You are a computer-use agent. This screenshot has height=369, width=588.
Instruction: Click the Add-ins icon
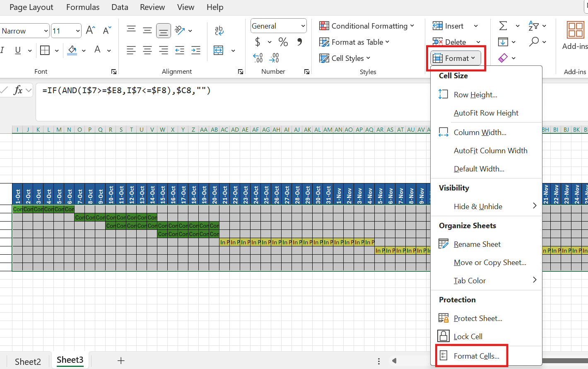click(575, 30)
